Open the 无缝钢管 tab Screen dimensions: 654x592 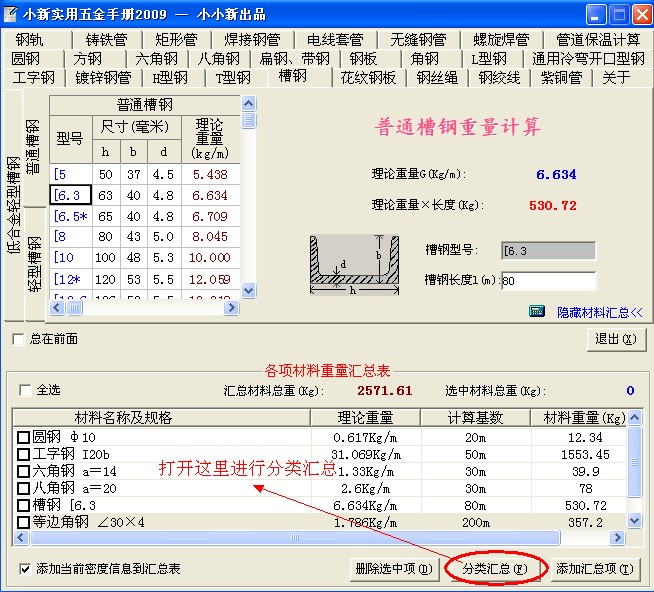click(x=418, y=40)
